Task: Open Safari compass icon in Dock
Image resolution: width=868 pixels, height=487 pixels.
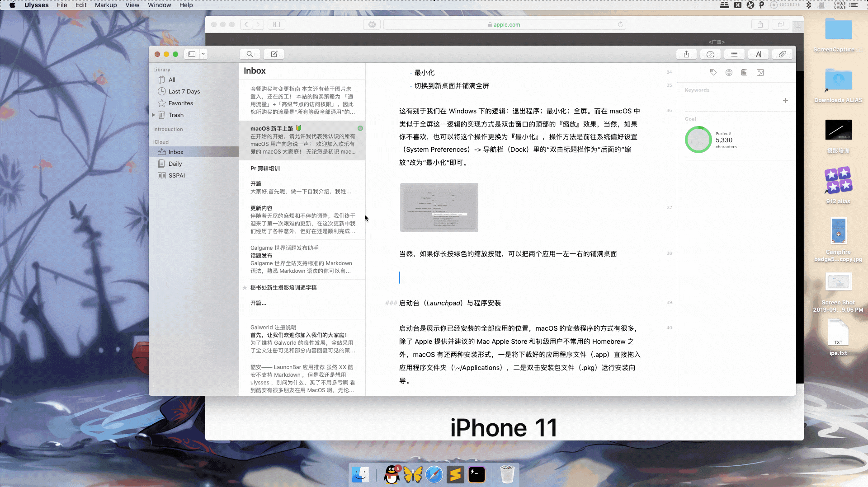Action: [x=434, y=474]
